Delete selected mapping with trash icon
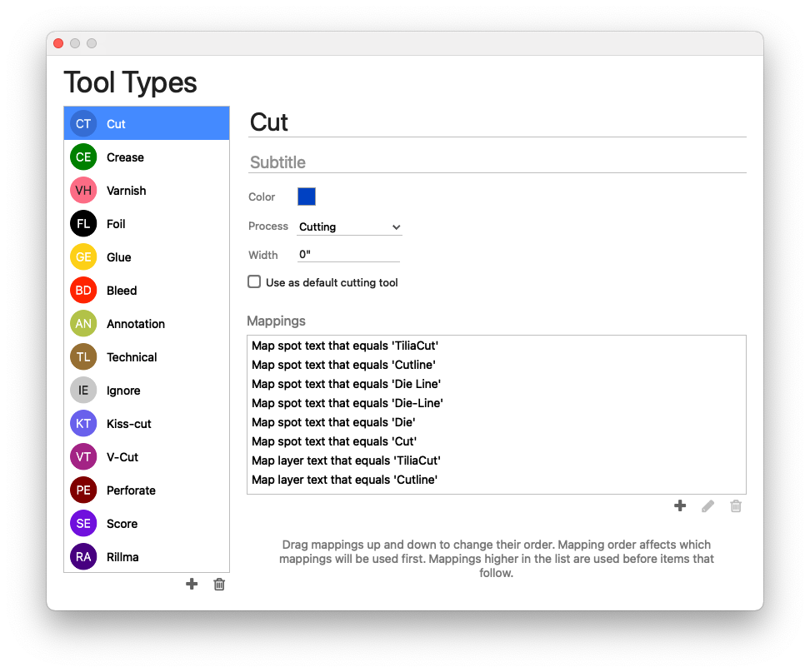810x672 pixels. [736, 506]
